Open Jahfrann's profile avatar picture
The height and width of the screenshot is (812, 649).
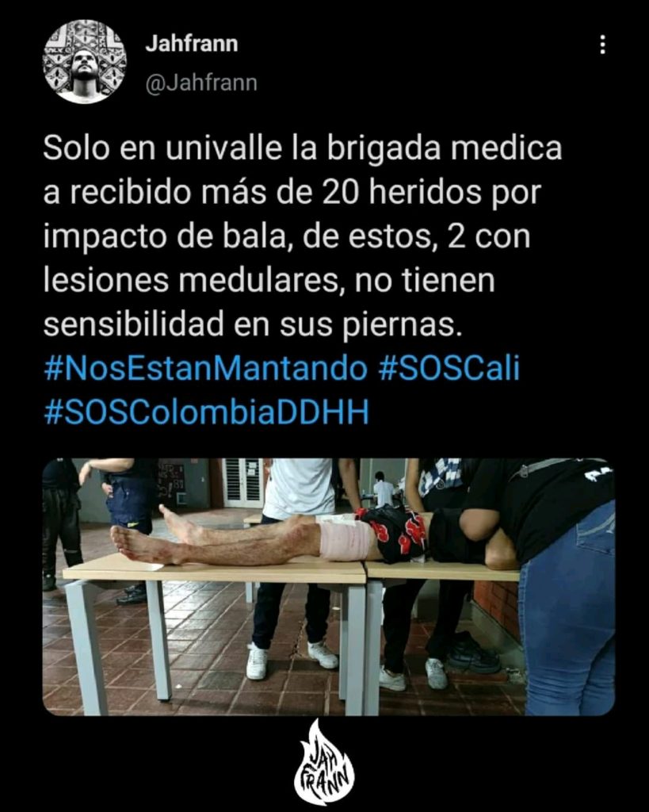(x=84, y=62)
